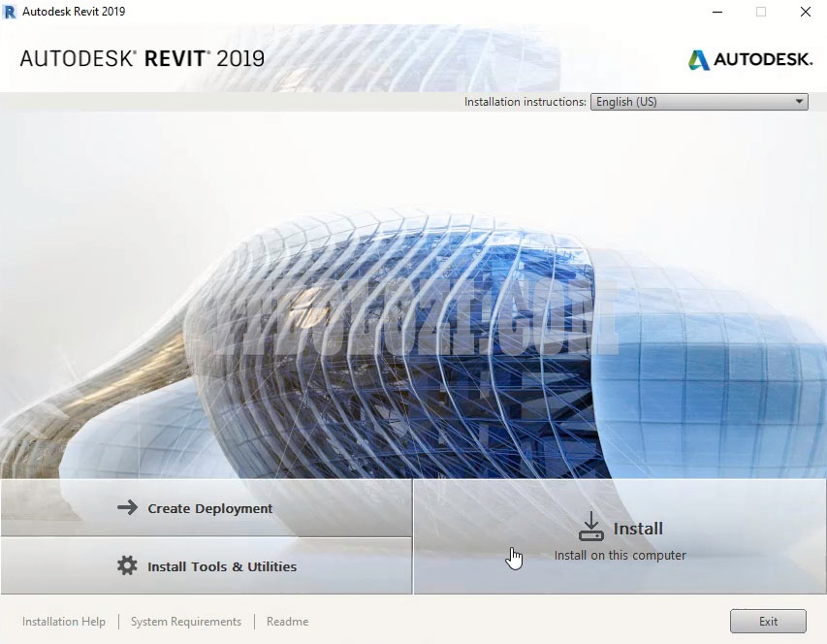This screenshot has height=644, width=827.
Task: Click the gear icon for Tools & Utilities
Action: [x=127, y=565]
